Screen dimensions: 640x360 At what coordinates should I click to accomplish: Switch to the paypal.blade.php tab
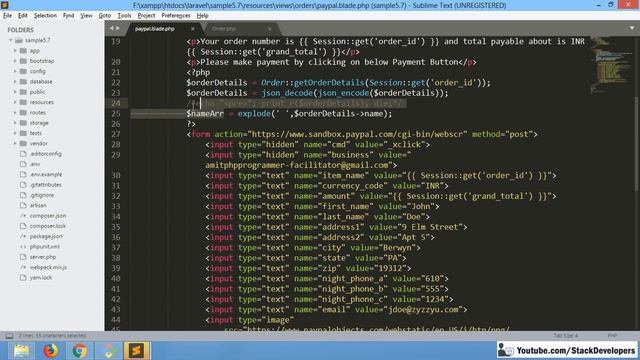pos(155,29)
